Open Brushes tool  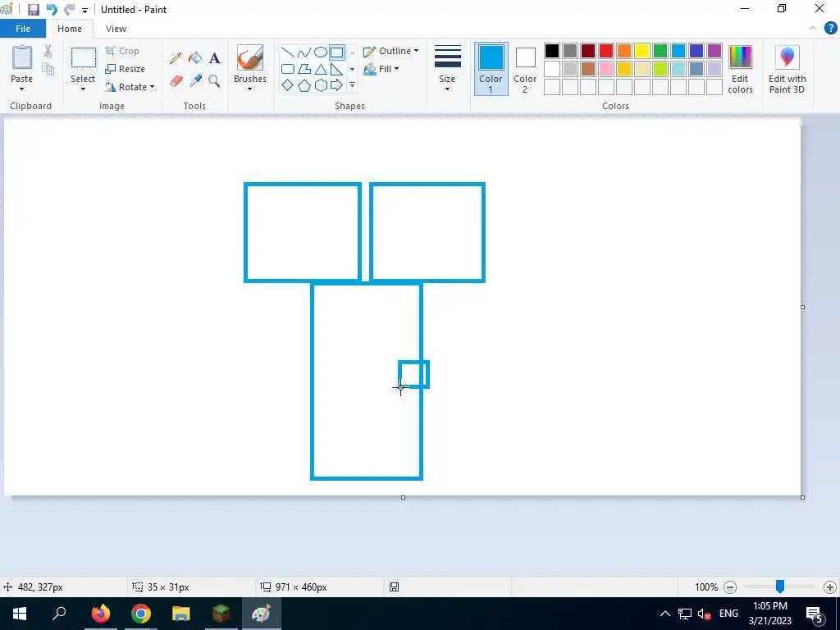coord(250,57)
